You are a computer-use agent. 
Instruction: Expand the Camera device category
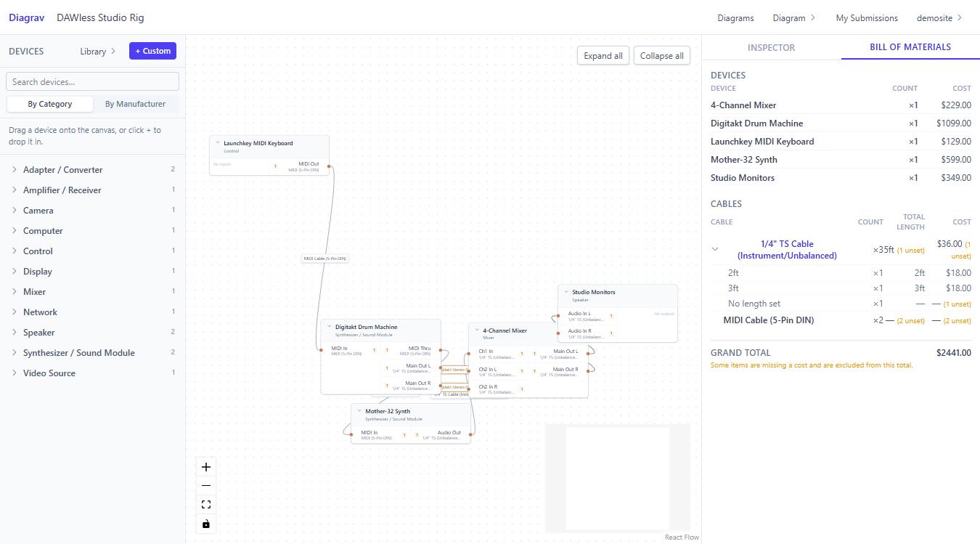pyautogui.click(x=92, y=211)
